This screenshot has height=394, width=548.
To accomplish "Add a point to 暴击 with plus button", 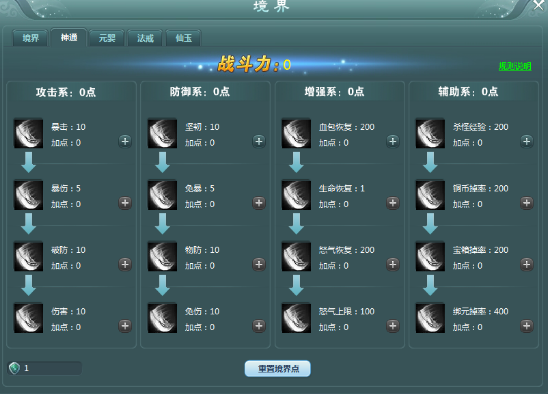I will 125,141.
